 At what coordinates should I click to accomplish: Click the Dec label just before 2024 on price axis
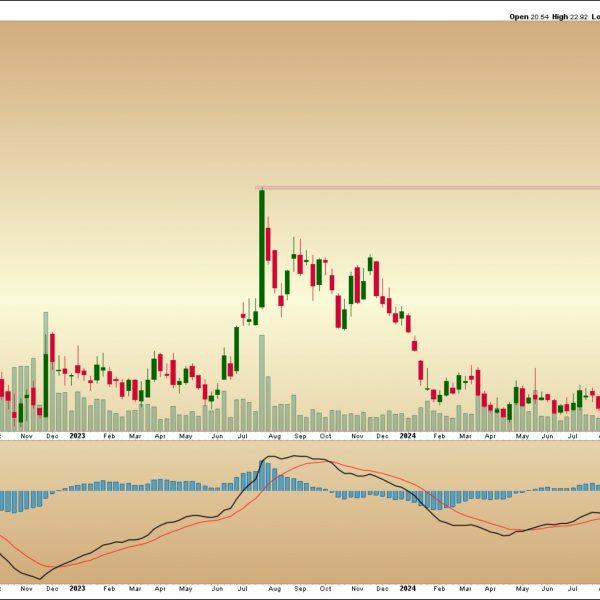(382, 436)
